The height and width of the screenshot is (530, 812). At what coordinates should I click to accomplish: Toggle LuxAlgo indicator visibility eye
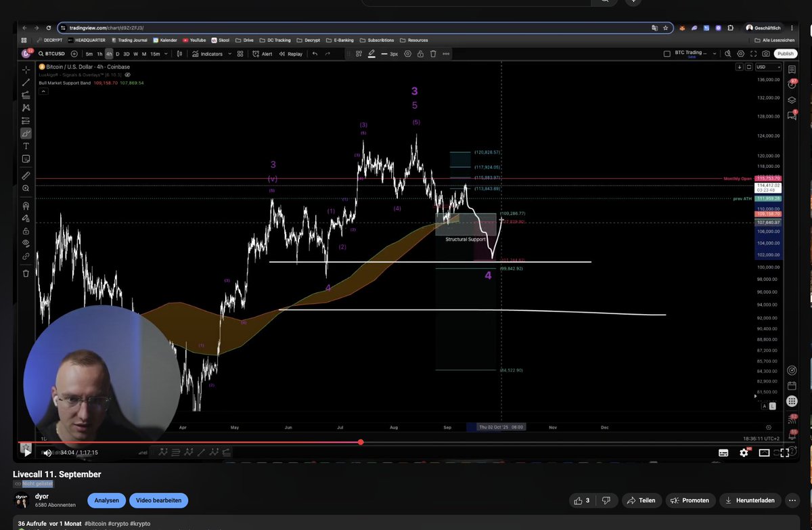click(x=128, y=74)
